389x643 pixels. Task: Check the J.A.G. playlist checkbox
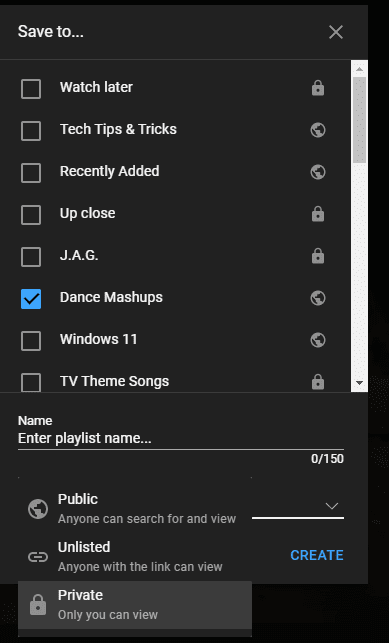[x=31, y=257]
